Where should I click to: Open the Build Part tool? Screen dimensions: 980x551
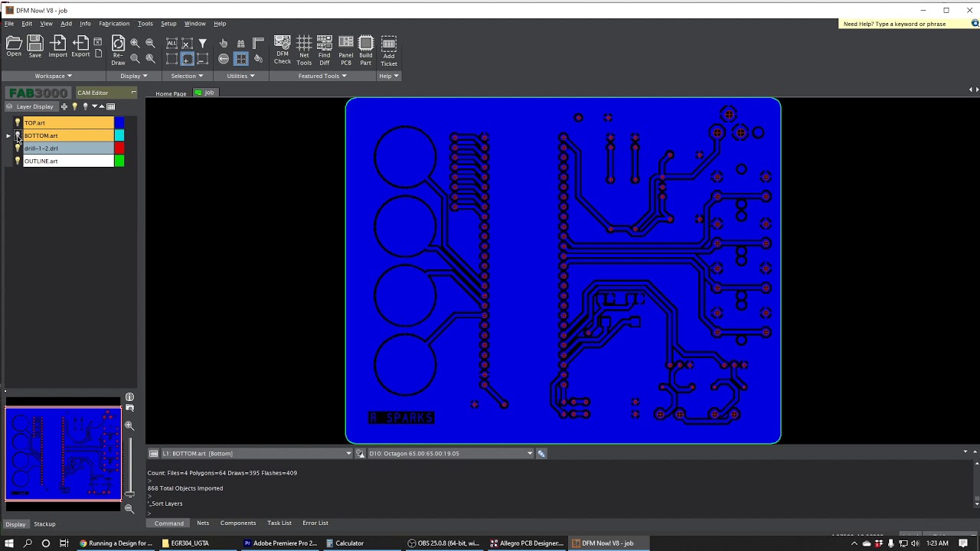[366, 51]
